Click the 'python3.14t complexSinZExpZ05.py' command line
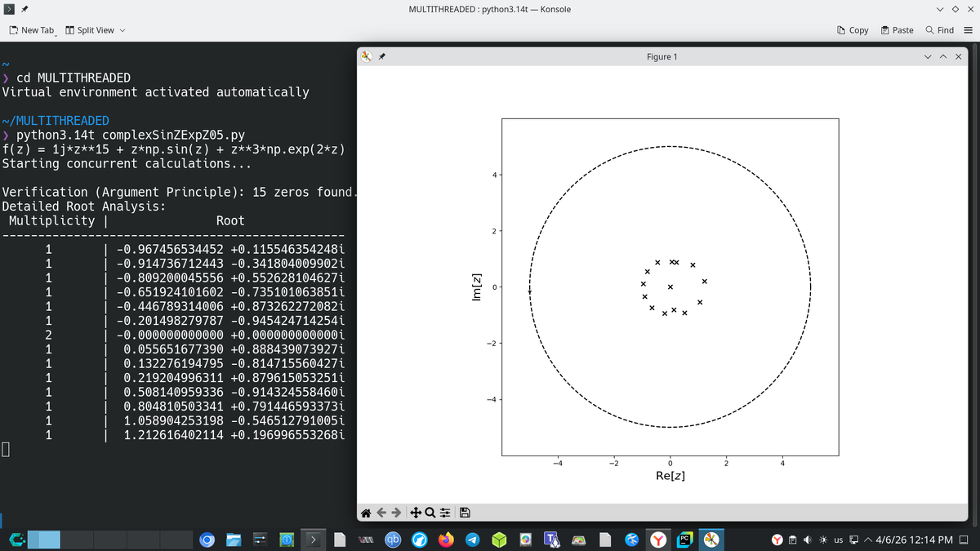Screen dimensions: 980x551 tap(131, 136)
